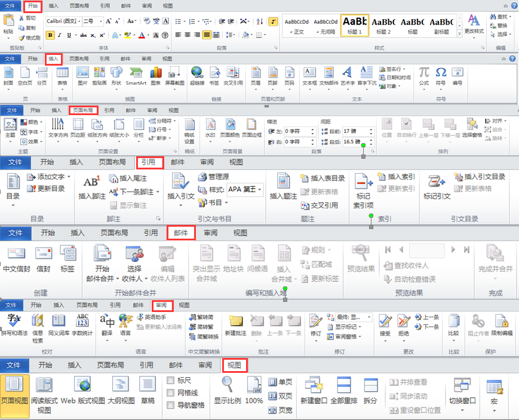Click Page Width (页宽) zoom button

pyautogui.click(x=280, y=410)
